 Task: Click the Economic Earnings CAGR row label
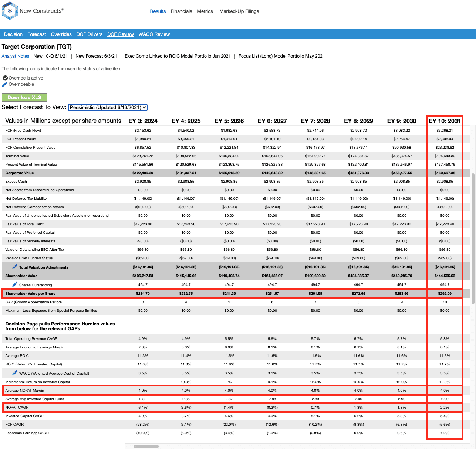tap(27, 433)
